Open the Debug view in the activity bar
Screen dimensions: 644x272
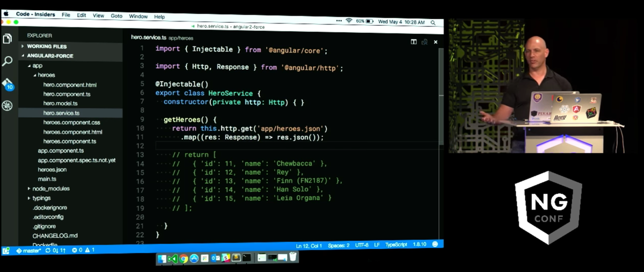pos(8,105)
